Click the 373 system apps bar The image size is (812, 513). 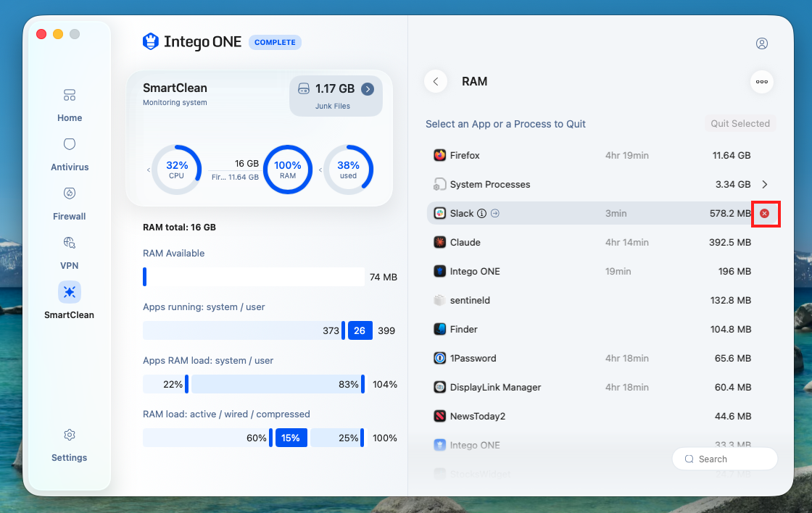tap(244, 330)
